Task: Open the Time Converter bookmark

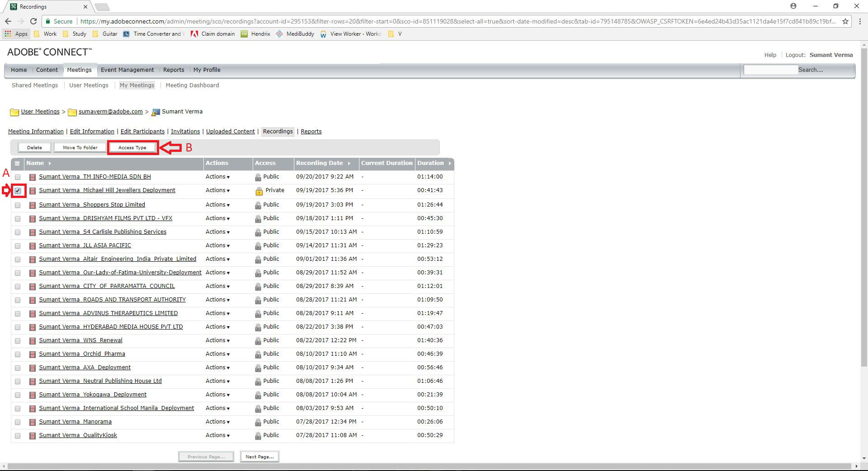Action: pos(154,34)
